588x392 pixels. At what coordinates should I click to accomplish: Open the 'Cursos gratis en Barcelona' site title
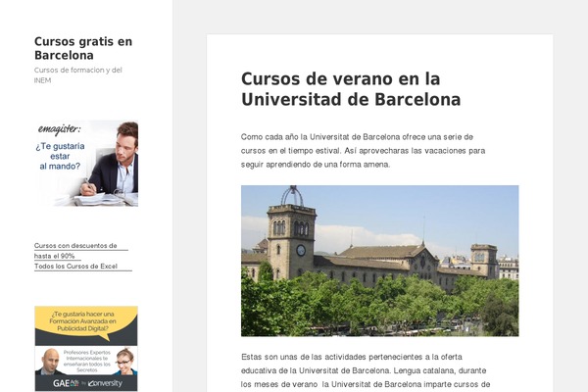83,48
